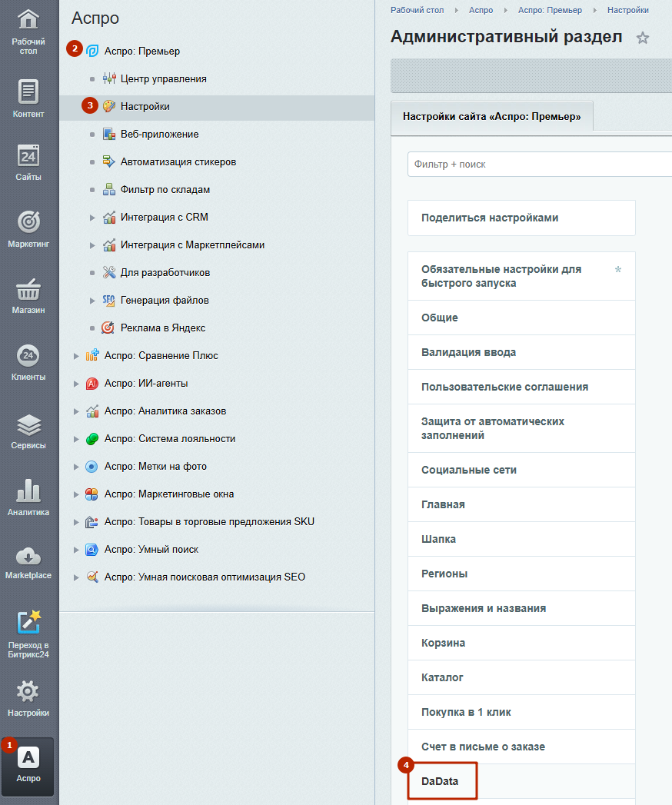Click the Аспро: Премьер breadcrumb link
Viewport: 672px width, 805px height.
coord(550,10)
